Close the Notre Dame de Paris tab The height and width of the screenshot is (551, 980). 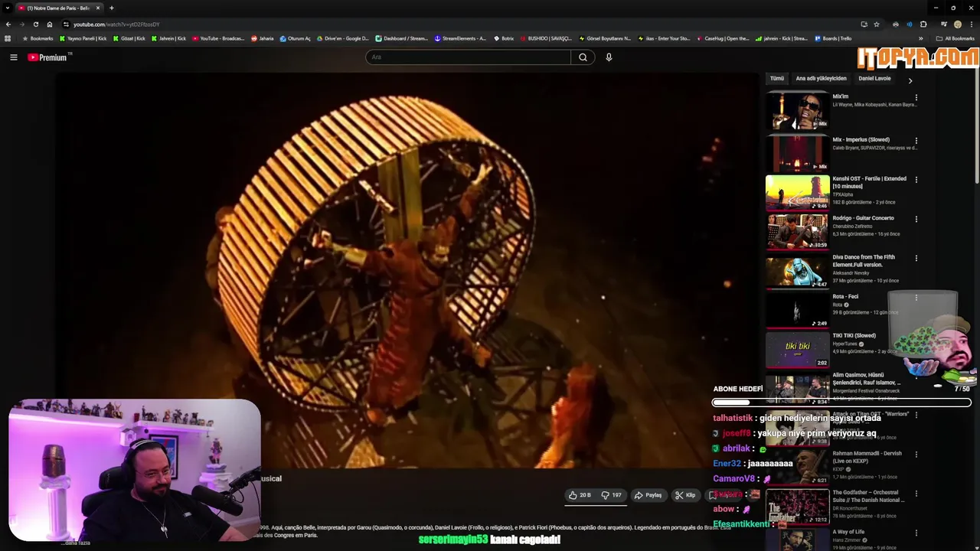coord(98,8)
